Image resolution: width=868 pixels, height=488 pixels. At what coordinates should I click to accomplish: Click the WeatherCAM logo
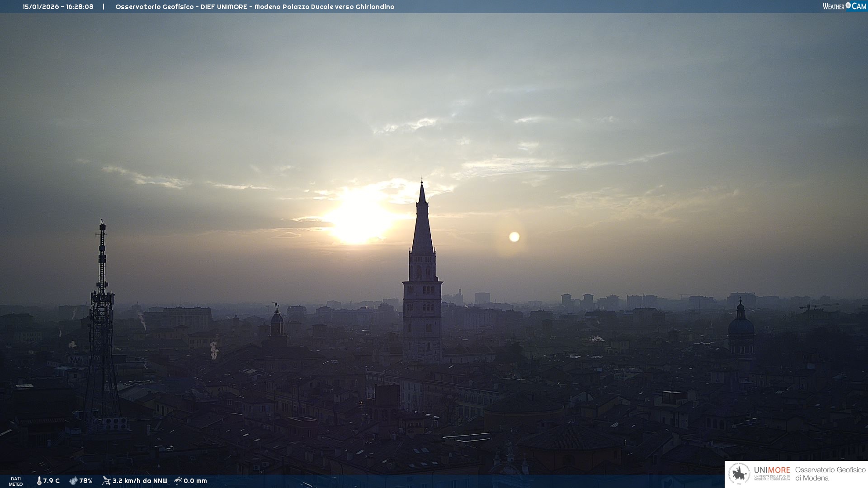(x=844, y=6)
